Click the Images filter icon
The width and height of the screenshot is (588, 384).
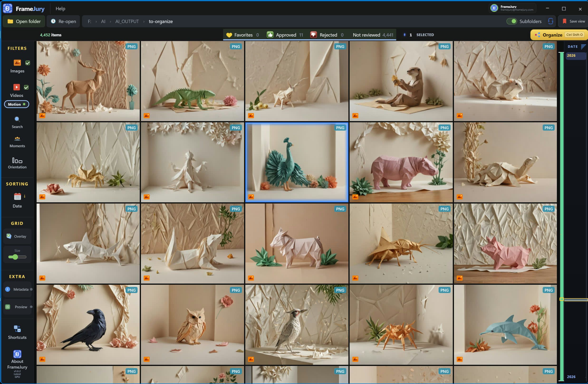coord(17,63)
